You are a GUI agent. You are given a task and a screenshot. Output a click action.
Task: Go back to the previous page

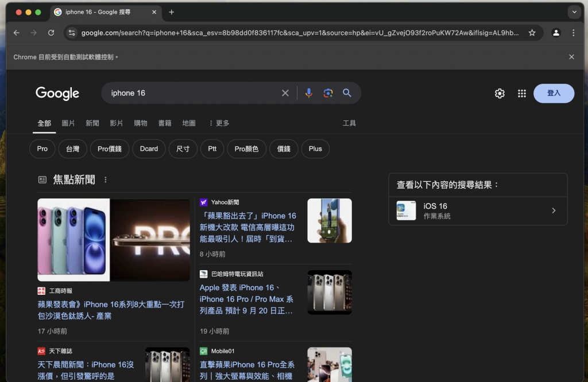pyautogui.click(x=17, y=33)
